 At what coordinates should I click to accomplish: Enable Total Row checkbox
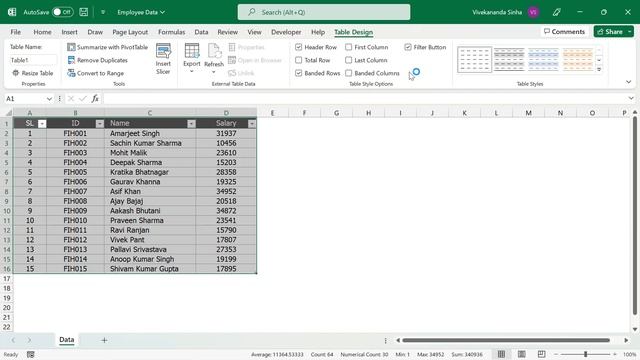point(298,60)
